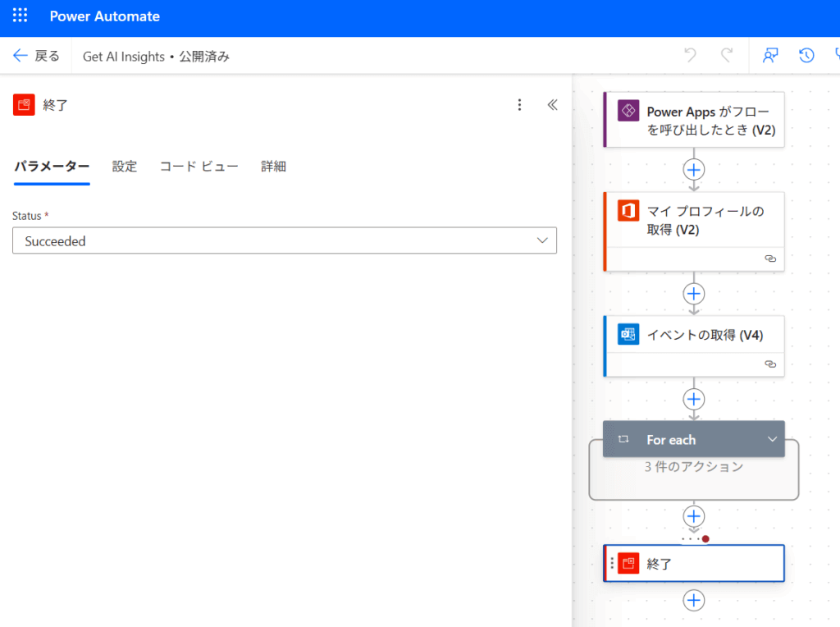Add step below Power Apps trigger

(694, 170)
